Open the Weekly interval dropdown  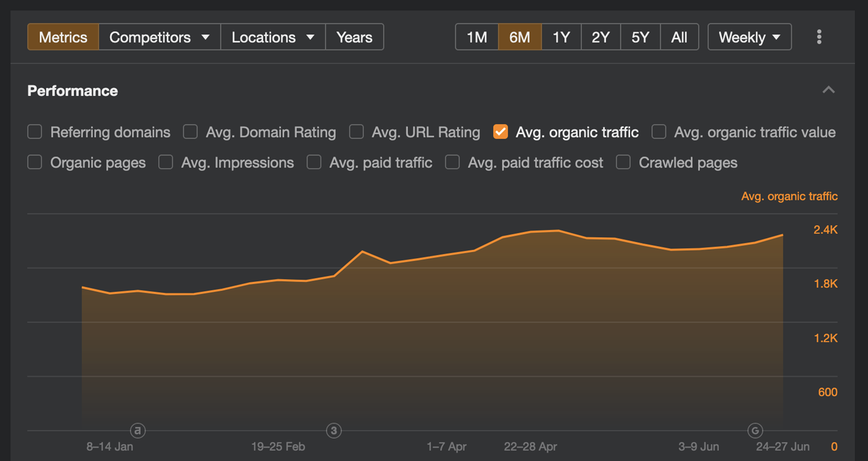[750, 37]
